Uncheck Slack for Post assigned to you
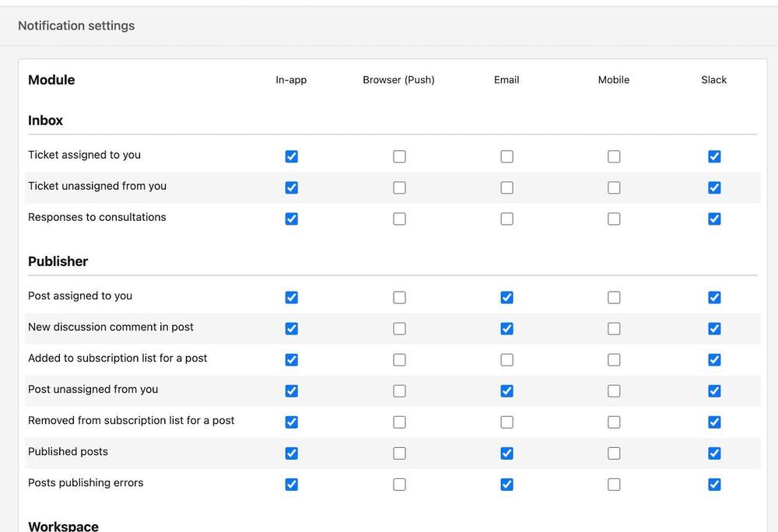 click(714, 297)
